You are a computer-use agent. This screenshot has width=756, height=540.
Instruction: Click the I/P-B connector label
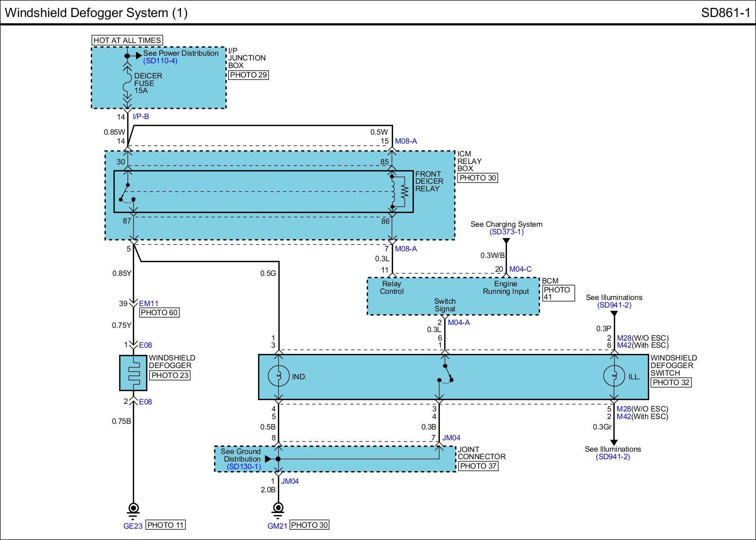pos(141,117)
